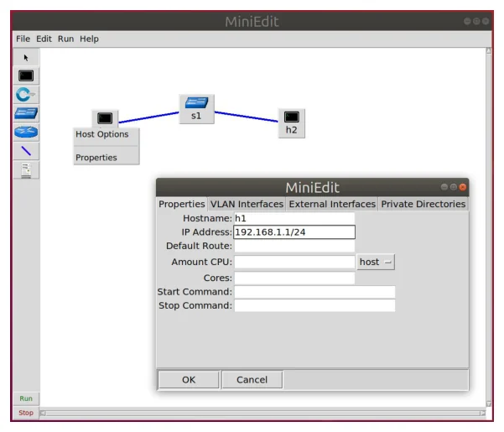Viewport: 504px width, 432px height.
Task: Click the Start Command input field
Action: coord(314,292)
